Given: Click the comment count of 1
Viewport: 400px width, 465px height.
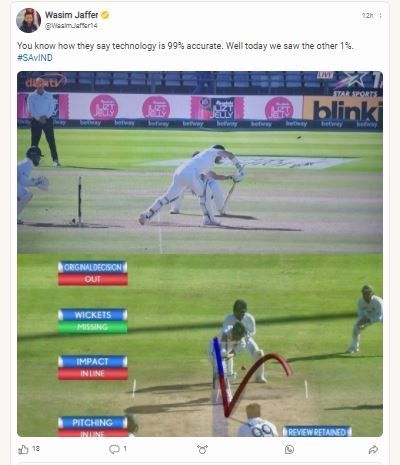Looking at the screenshot, I should [125, 449].
